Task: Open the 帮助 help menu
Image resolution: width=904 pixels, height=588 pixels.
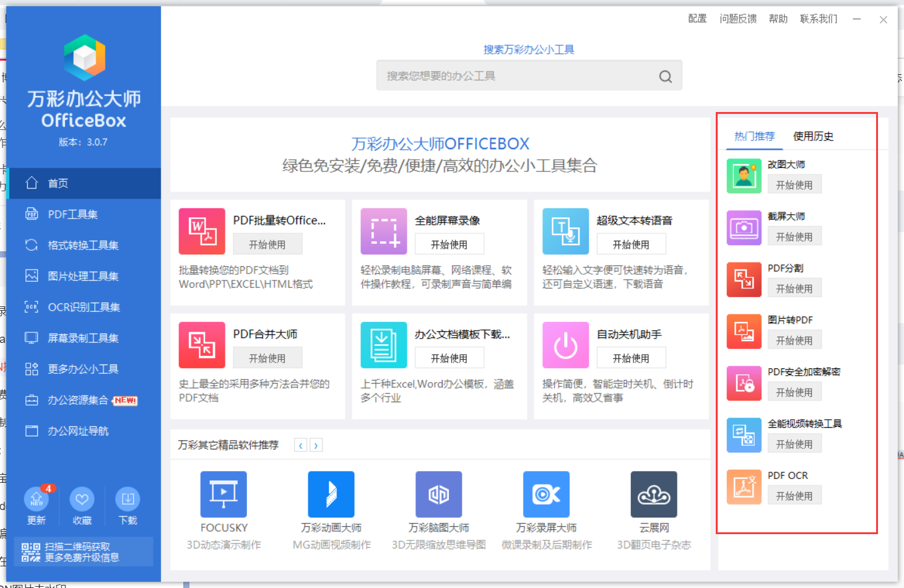Action: pos(778,19)
